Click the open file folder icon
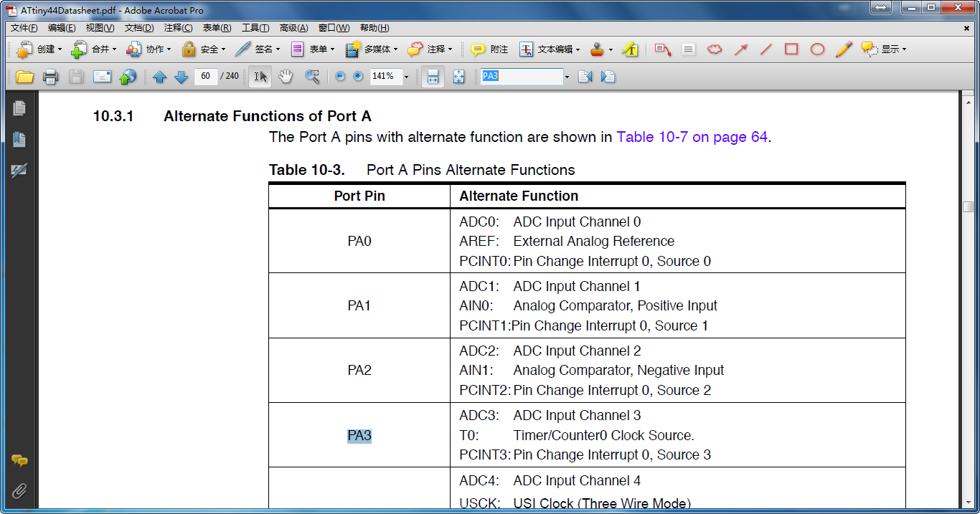980x514 pixels. click(25, 77)
